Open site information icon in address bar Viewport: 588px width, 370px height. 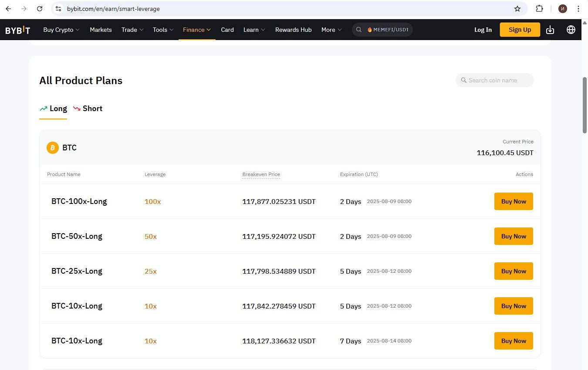point(59,9)
